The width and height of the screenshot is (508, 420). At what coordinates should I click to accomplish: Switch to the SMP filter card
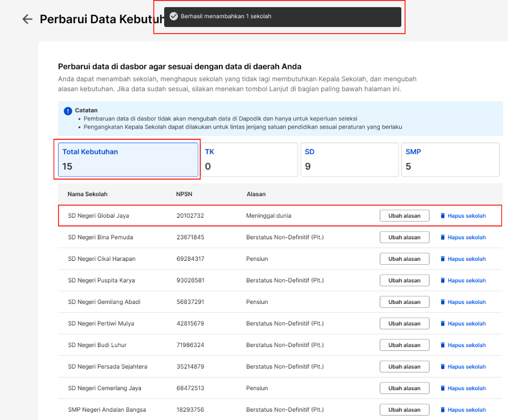(x=451, y=160)
